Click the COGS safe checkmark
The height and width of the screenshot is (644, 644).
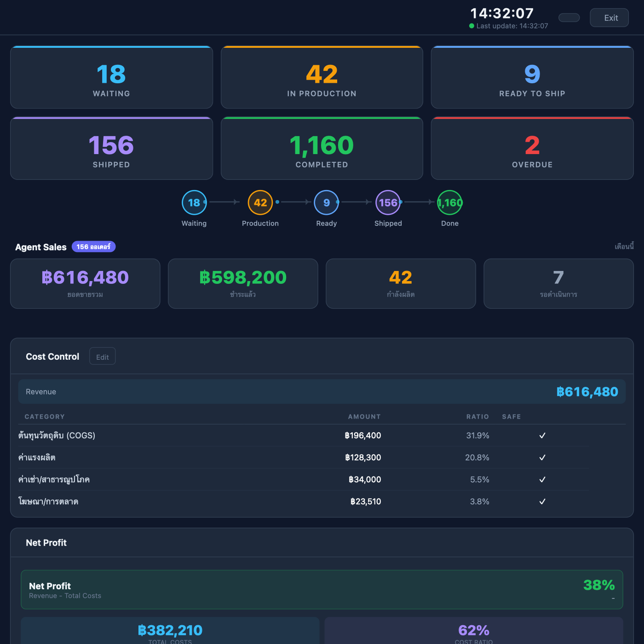tap(542, 436)
